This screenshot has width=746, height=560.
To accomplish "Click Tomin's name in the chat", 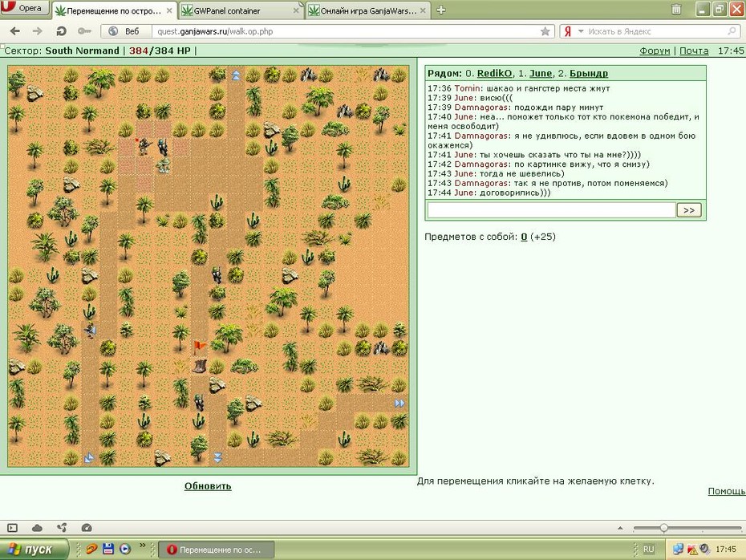I will click(x=467, y=88).
